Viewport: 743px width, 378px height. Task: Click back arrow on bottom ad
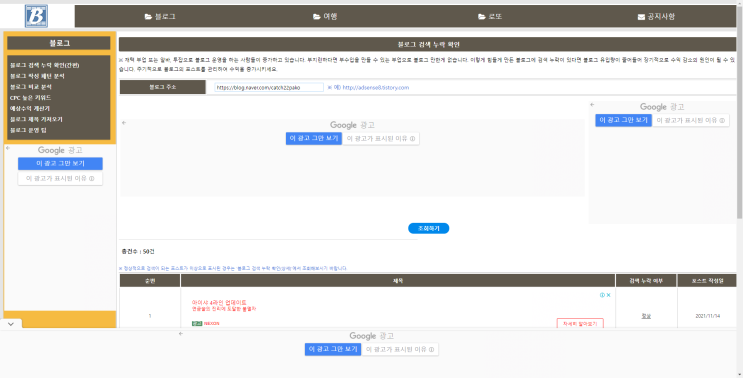coord(181,334)
